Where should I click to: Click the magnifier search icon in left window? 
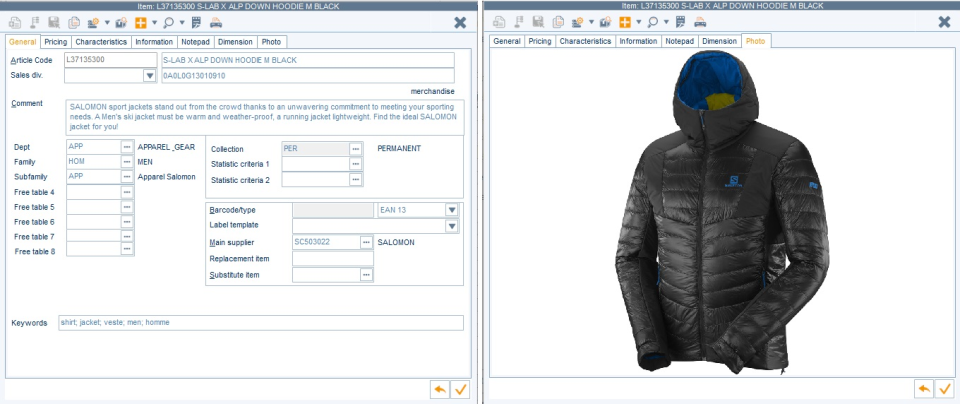(168, 21)
